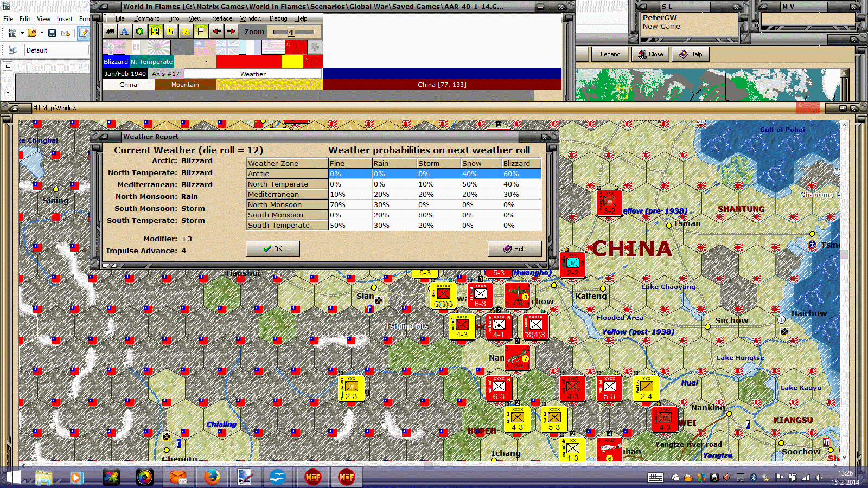The width and height of the screenshot is (868, 488).
Task: Click the red right arrow icon
Action: point(231,31)
